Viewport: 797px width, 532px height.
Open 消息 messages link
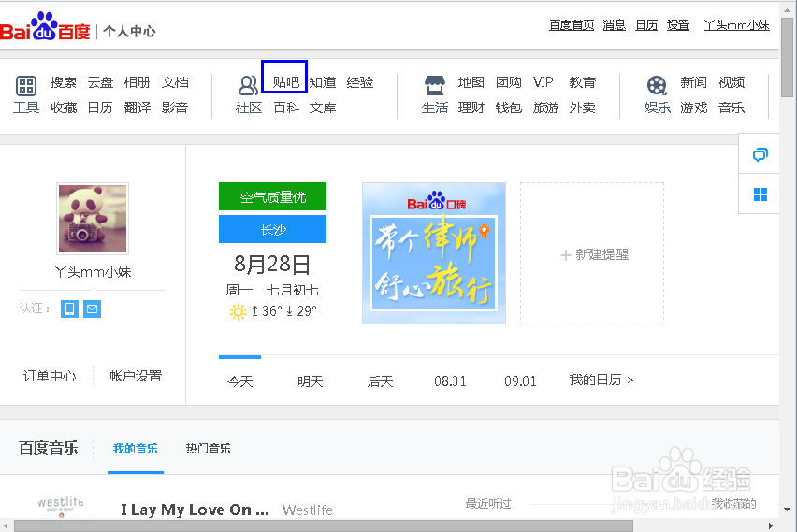pyautogui.click(x=614, y=25)
